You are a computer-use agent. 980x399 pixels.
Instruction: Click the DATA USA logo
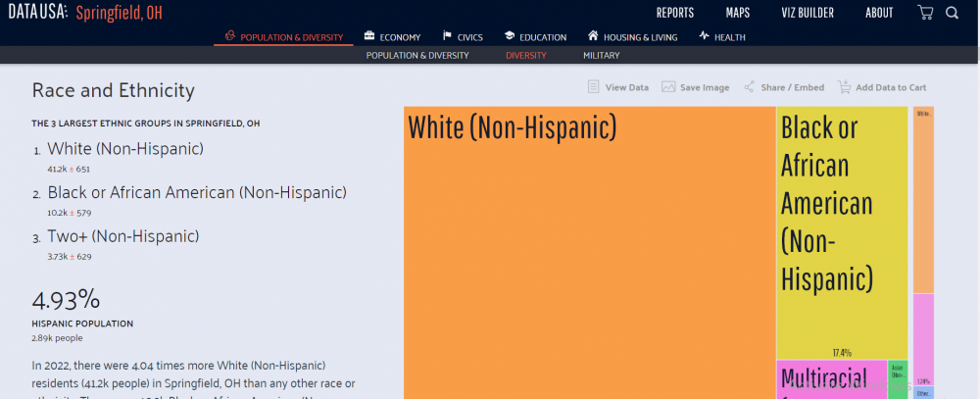(x=33, y=13)
